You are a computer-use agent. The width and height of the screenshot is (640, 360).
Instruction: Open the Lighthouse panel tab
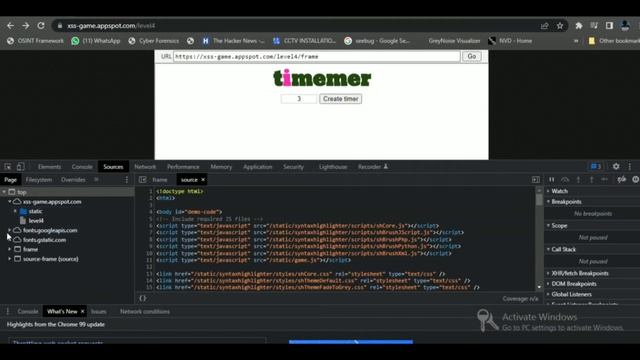pos(333,167)
